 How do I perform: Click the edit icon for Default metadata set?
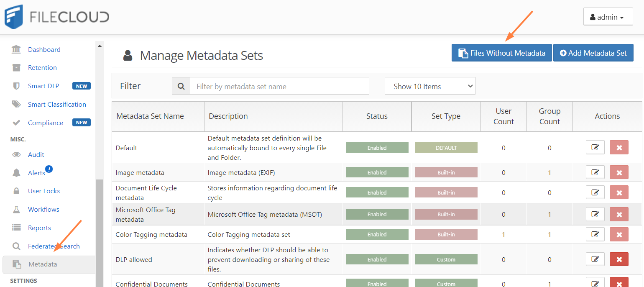595,148
